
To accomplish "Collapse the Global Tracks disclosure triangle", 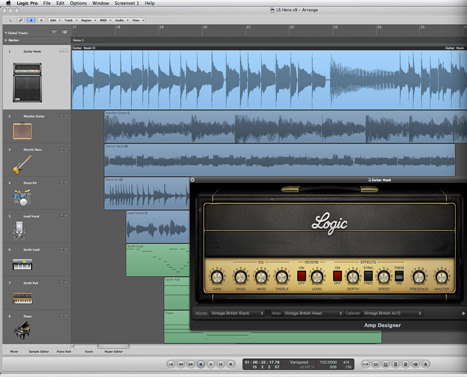I will coord(6,33).
